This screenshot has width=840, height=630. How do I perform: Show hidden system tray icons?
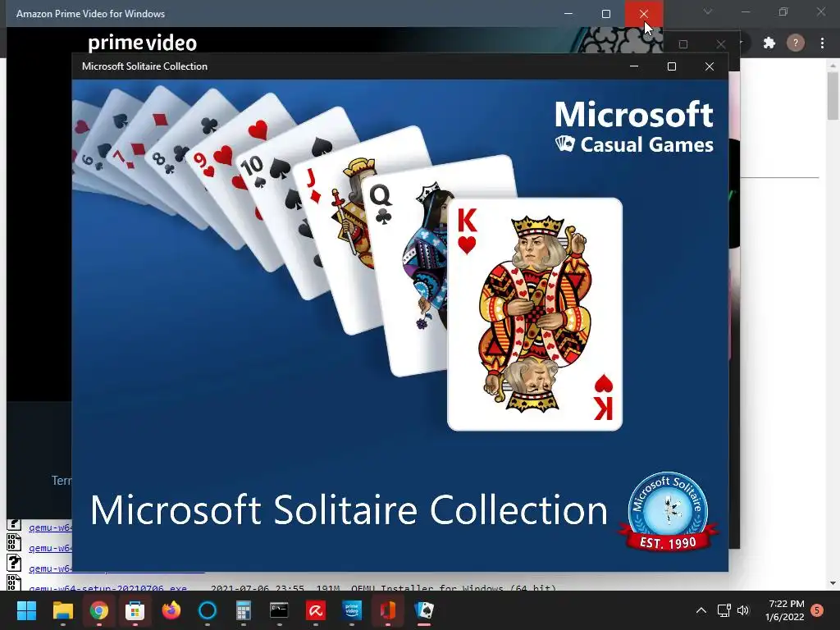pyautogui.click(x=701, y=610)
